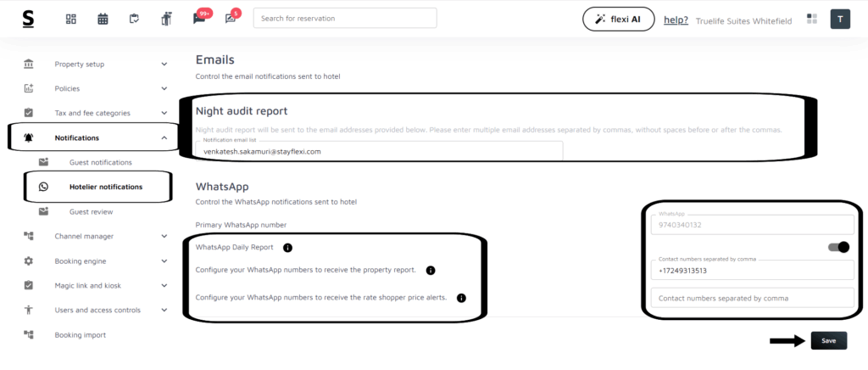
Task: Toggle the WhatsApp Daily Report switch
Action: (838, 247)
